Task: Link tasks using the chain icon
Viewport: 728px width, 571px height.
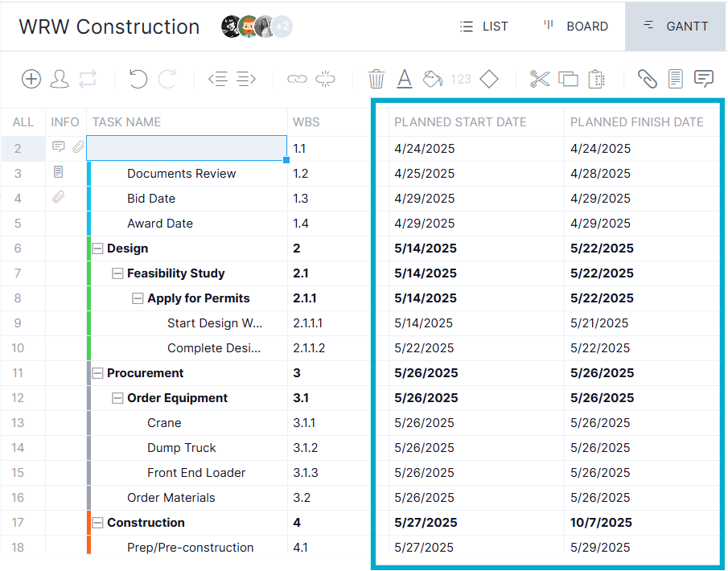Action: point(297,79)
